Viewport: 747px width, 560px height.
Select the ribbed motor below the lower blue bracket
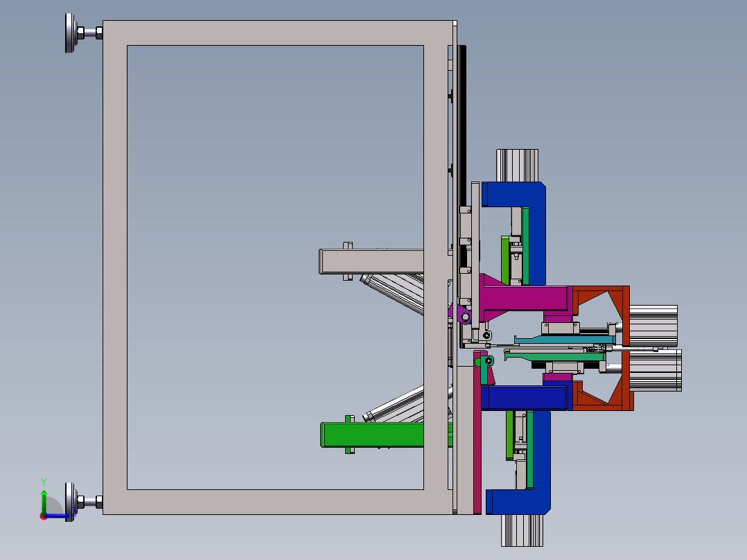pyautogui.click(x=522, y=530)
